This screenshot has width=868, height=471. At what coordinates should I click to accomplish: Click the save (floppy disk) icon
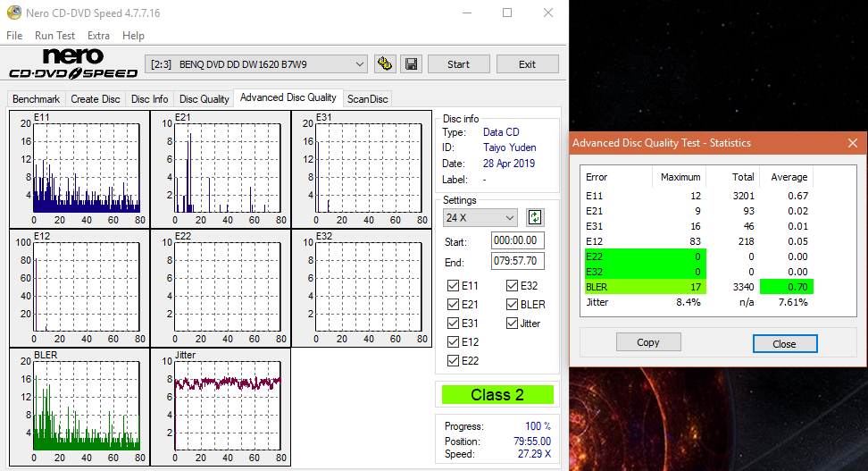click(412, 64)
